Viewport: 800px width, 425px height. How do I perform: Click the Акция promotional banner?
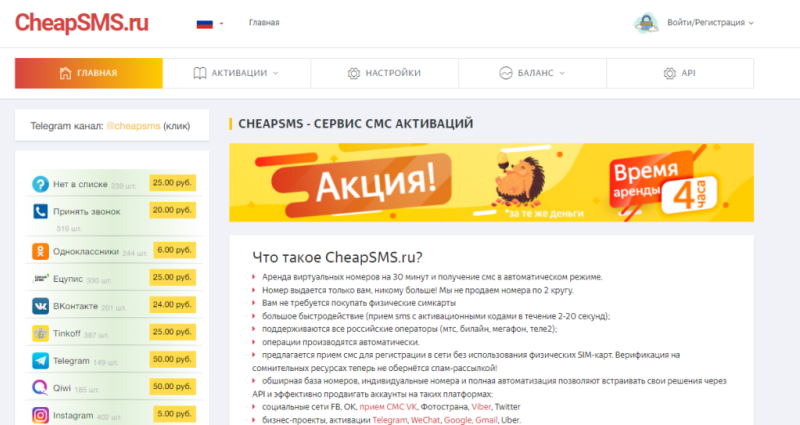[x=491, y=183]
